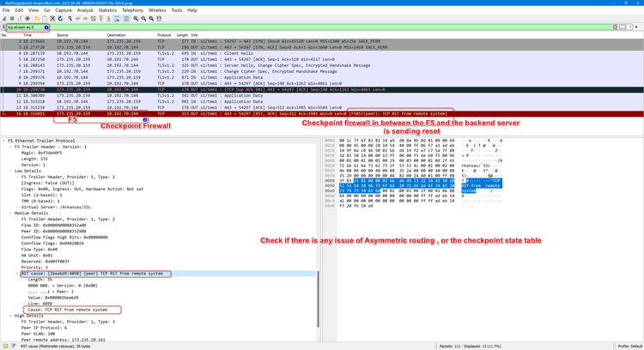Stop the running capture
This screenshot has width=644, height=350.
tap(12, 19)
